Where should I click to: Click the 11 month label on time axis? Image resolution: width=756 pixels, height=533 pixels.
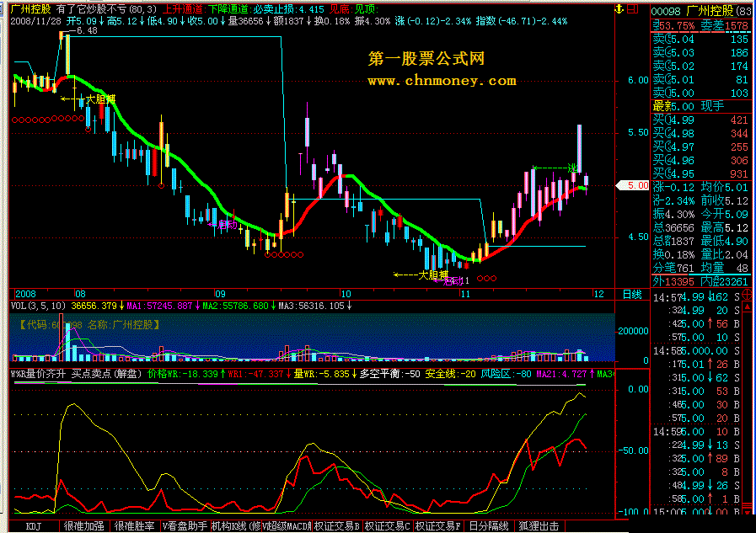point(464,294)
